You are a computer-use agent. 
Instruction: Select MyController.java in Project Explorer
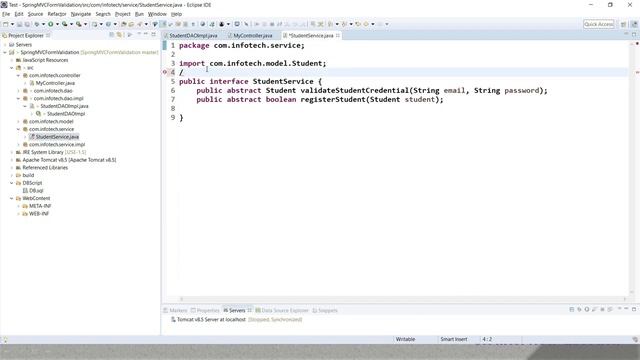click(55, 83)
